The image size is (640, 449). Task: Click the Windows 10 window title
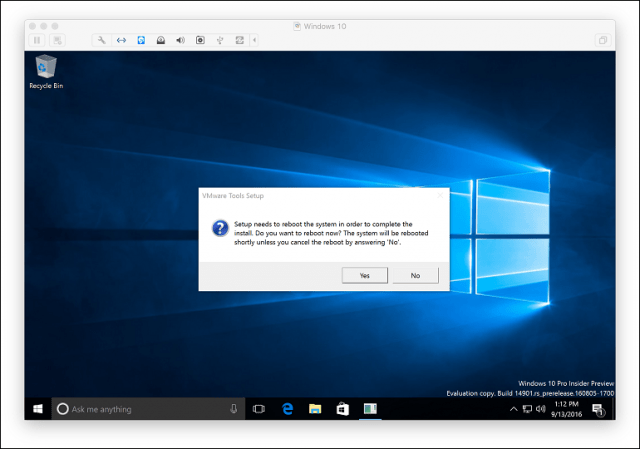coord(324,26)
